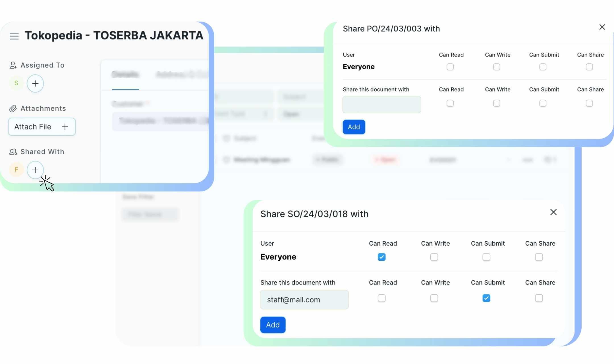The width and height of the screenshot is (614, 364).
Task: Click the plus icon next to avatar F
Action: 35,170
